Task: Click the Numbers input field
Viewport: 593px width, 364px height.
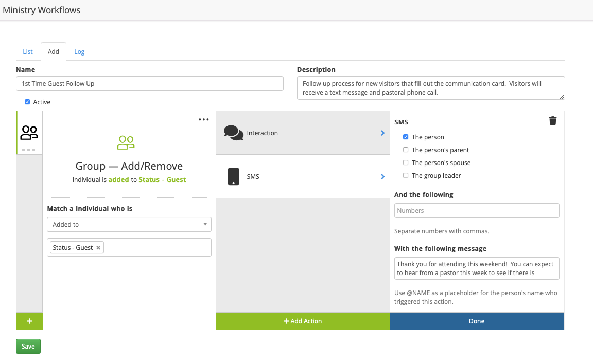Action: tap(477, 211)
